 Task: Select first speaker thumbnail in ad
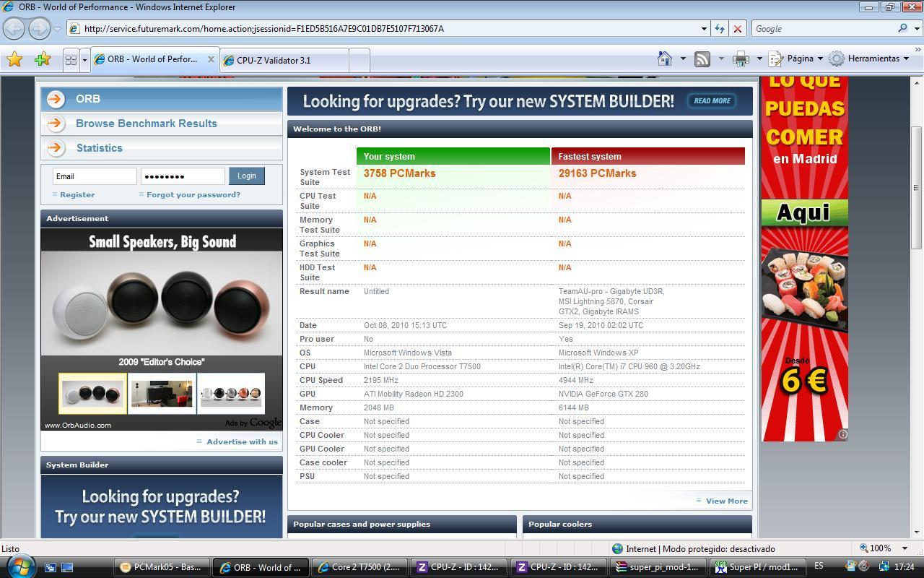click(92, 394)
